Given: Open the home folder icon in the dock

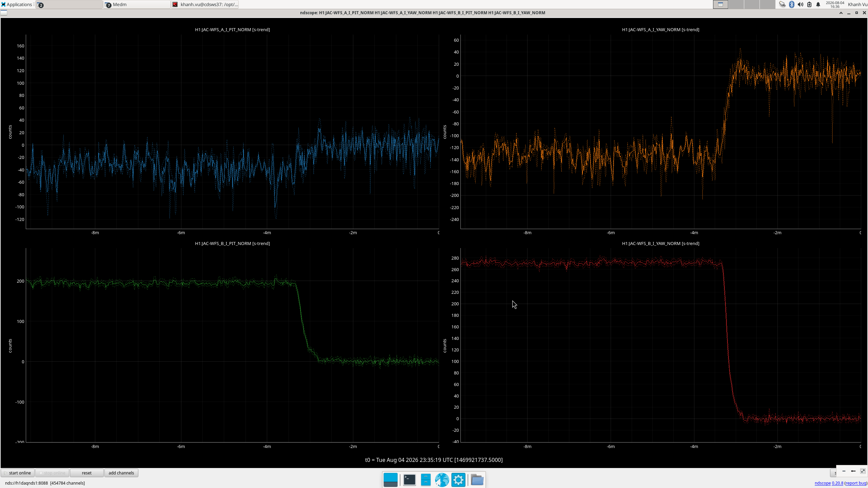Looking at the screenshot, I should (x=477, y=480).
